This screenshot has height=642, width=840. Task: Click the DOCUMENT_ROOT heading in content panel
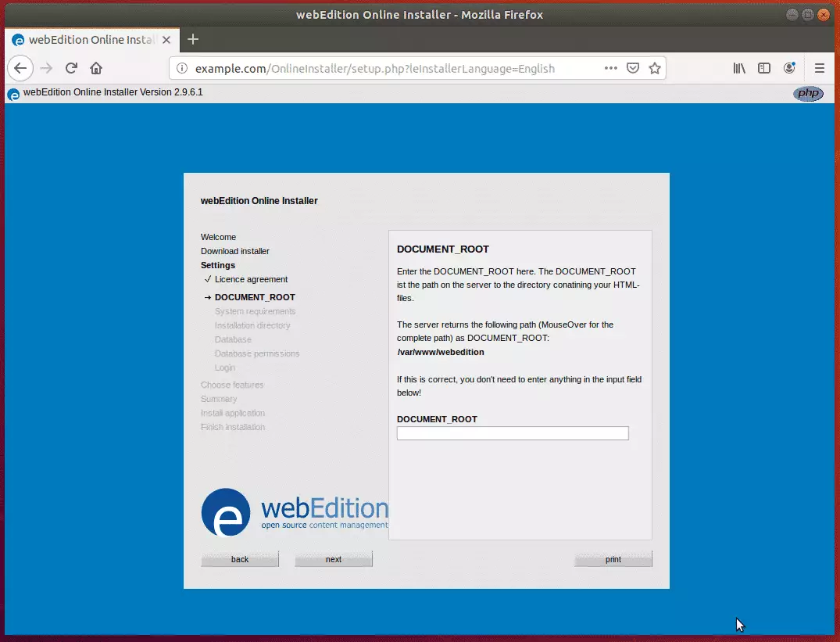tap(442, 249)
